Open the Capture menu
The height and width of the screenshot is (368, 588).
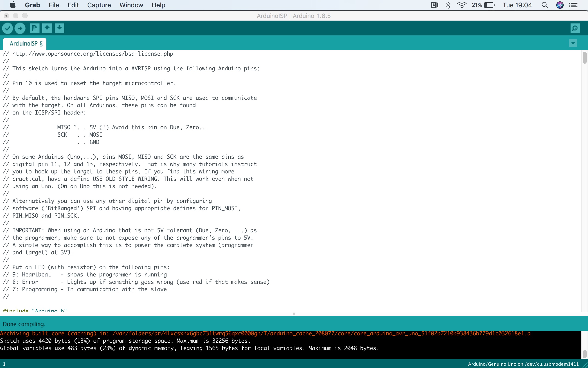tap(99, 5)
